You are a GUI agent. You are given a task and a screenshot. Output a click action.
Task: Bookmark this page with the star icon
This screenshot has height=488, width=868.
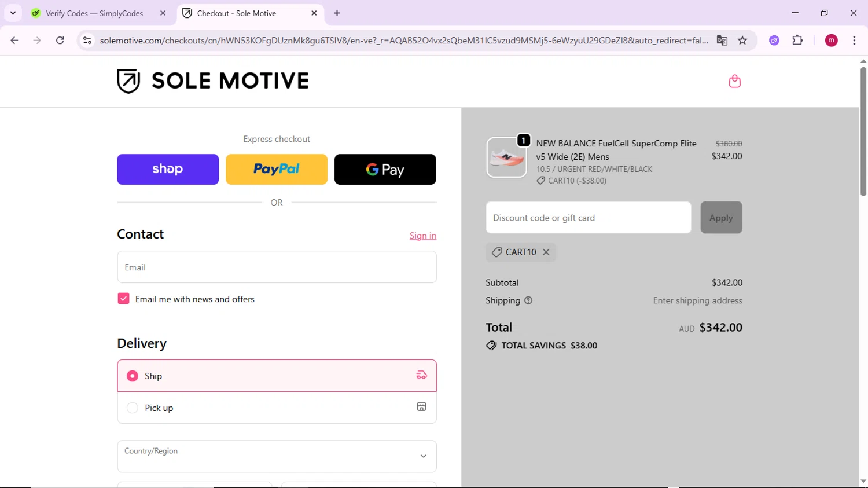tap(742, 41)
